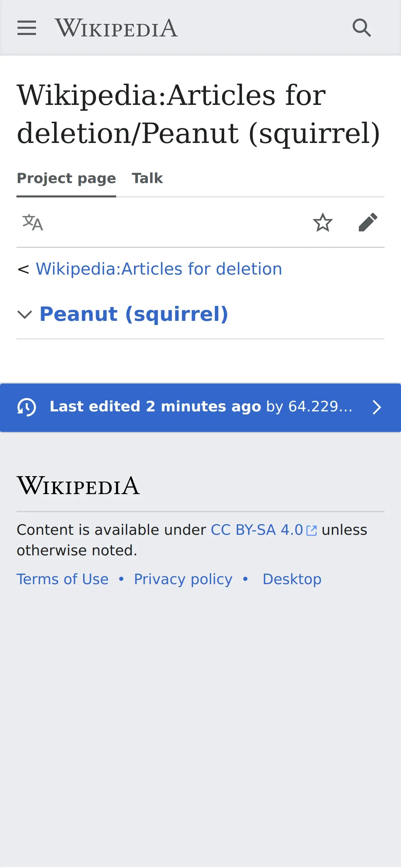Open the Peanut (squirrel) heading link
The image size is (401, 868).
pyautogui.click(x=134, y=314)
